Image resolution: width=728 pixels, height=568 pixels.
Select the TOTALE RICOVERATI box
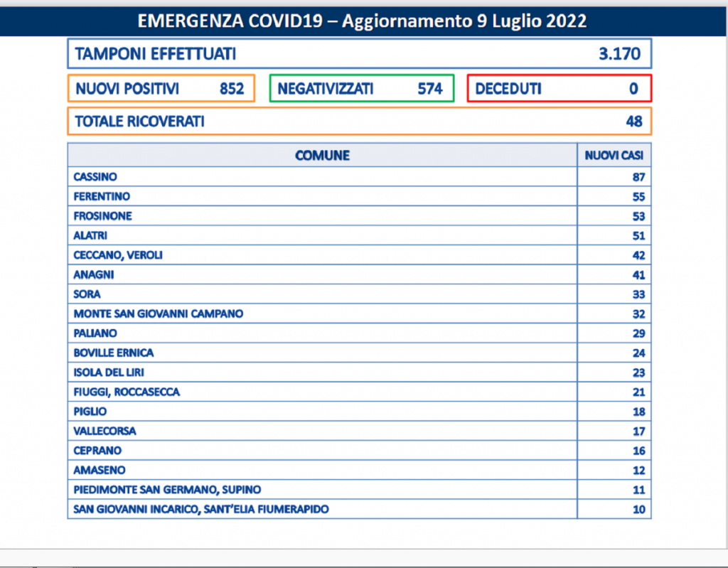359,122
